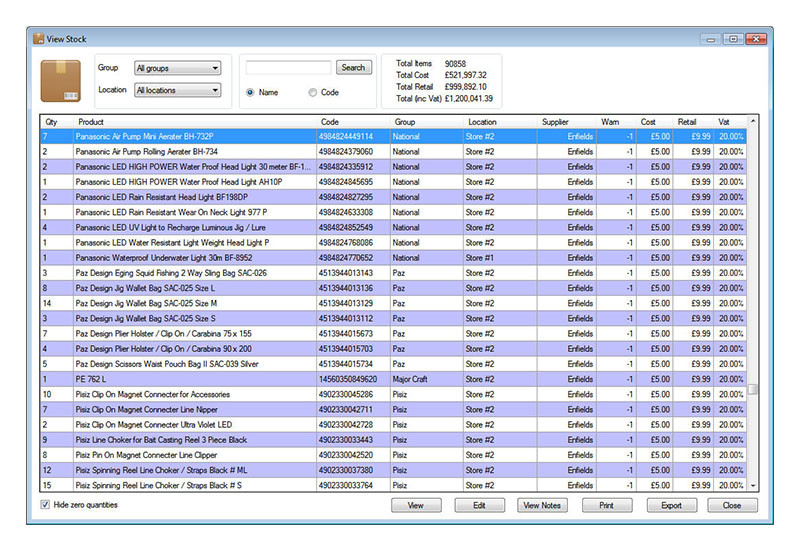
Task: Select row Panasonic LED UV Light to Recharge Luminous Jig
Action: pyautogui.click(x=393, y=228)
